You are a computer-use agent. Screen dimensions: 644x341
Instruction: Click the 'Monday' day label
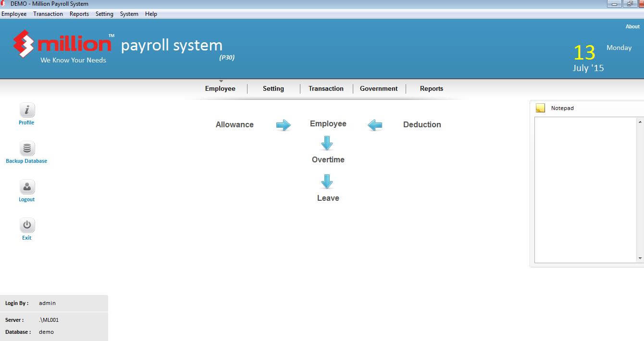(619, 48)
